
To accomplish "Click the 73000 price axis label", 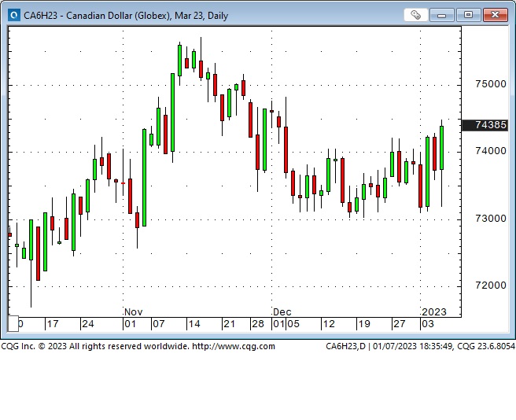I will [x=491, y=218].
